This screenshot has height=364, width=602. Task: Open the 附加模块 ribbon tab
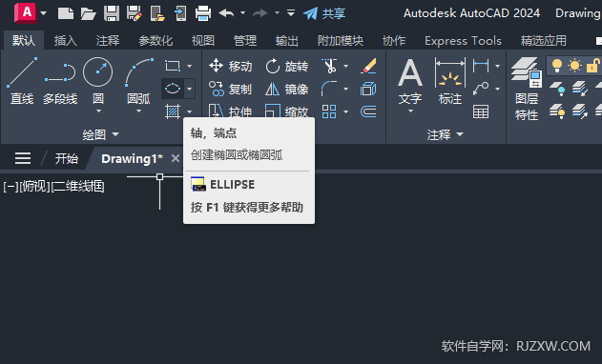point(341,40)
